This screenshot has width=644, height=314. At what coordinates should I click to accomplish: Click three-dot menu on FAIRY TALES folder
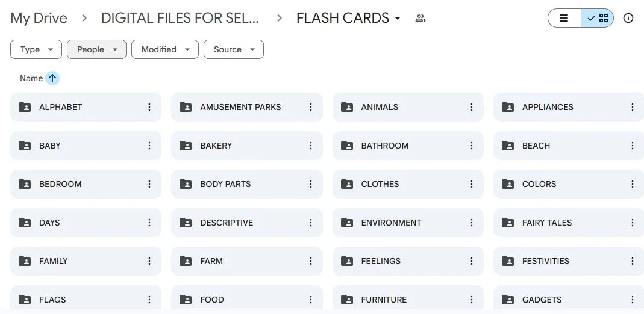pos(633,223)
